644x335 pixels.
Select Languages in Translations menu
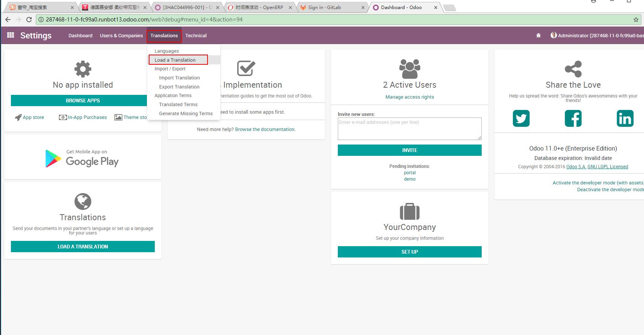(x=166, y=51)
